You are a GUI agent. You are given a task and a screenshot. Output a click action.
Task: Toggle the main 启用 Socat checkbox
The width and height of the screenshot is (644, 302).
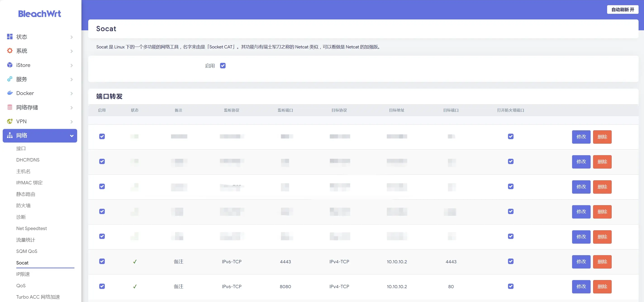(x=223, y=66)
